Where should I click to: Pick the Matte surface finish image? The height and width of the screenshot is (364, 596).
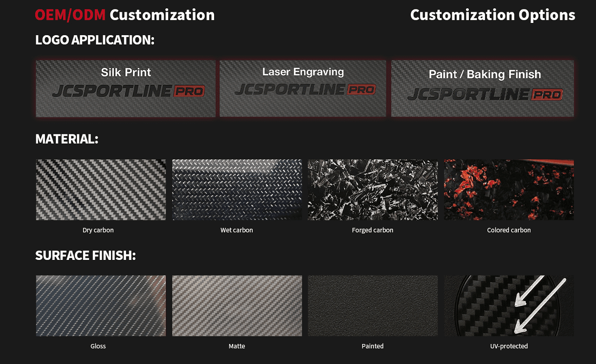pos(237,305)
